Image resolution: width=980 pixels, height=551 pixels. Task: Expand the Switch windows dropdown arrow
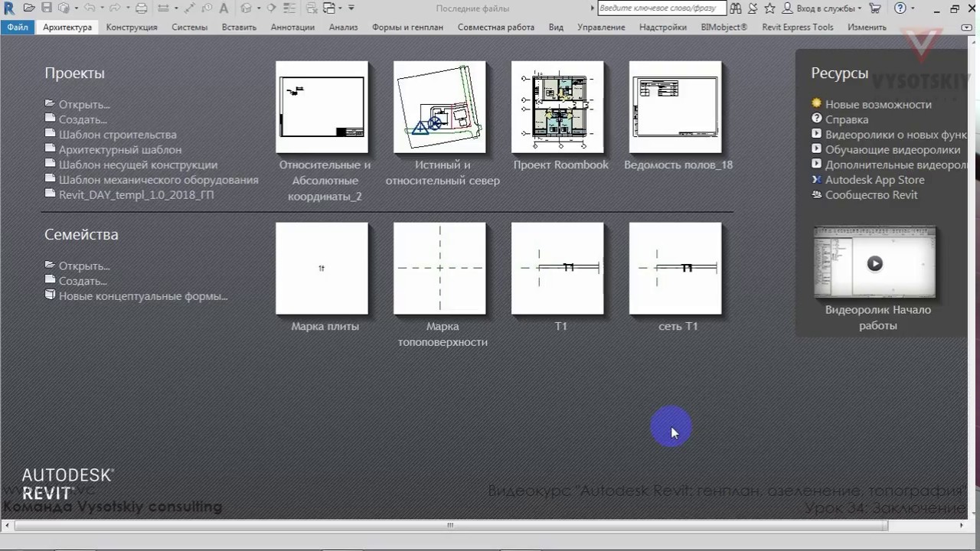[x=341, y=8]
